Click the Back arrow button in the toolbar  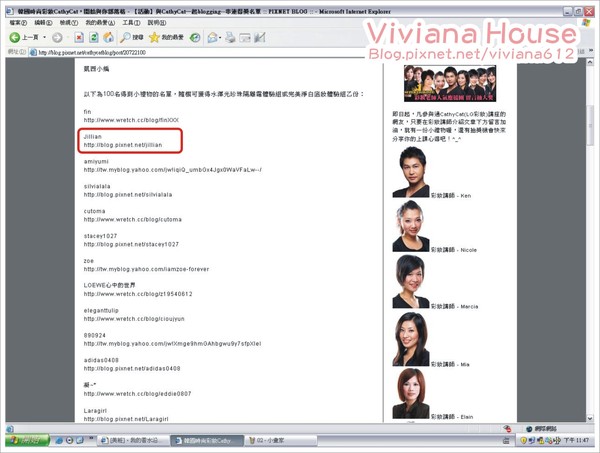point(15,37)
